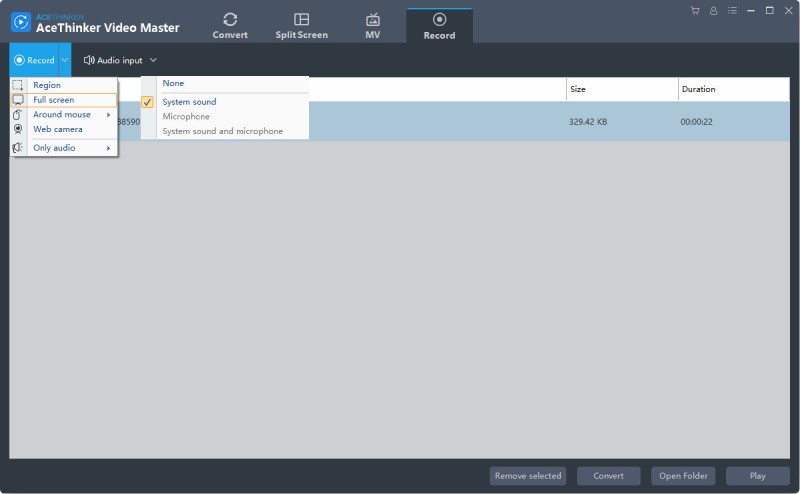Click the bottom Convert button
Image resolution: width=800 pixels, height=494 pixels.
coord(608,476)
